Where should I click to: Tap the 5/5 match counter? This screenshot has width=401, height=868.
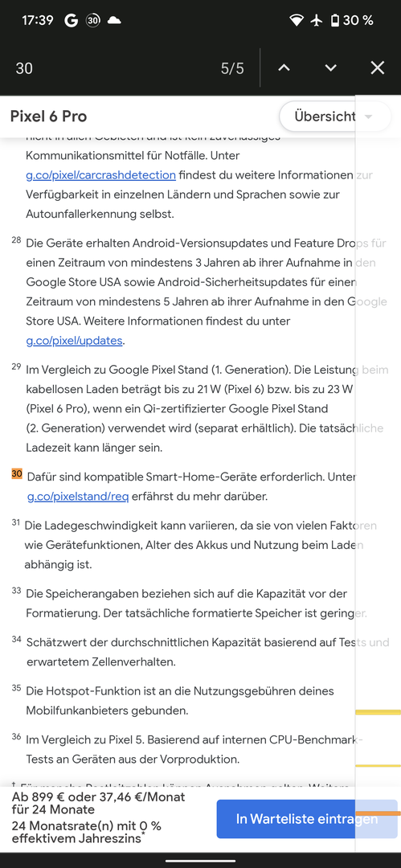[232, 68]
